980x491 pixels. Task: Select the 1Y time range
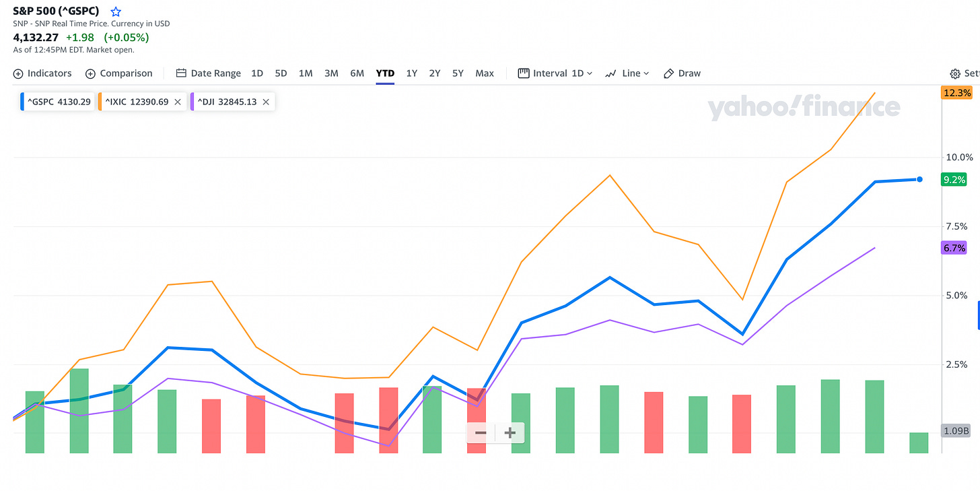(x=411, y=73)
